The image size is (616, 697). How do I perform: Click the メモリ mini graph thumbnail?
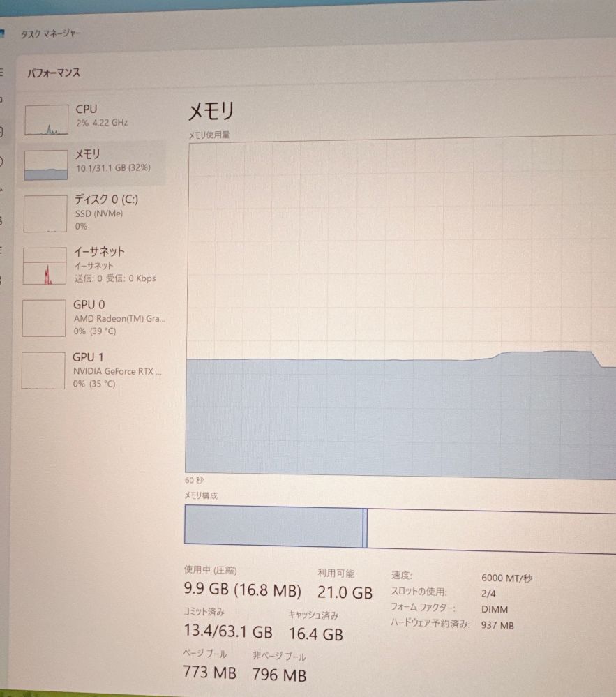[x=46, y=165]
